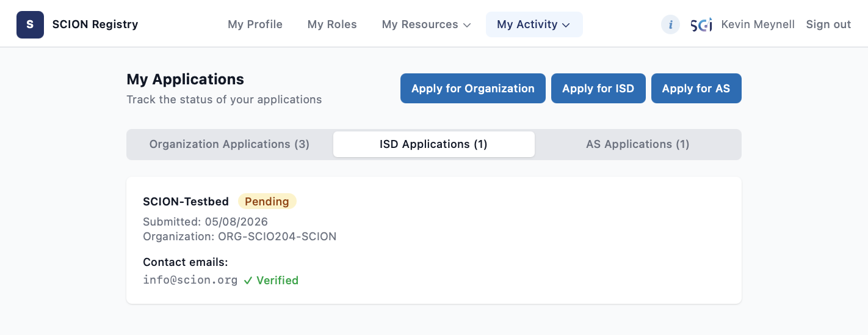
Task: Click the "Submitted: 05/08/2026" text
Action: click(x=205, y=221)
